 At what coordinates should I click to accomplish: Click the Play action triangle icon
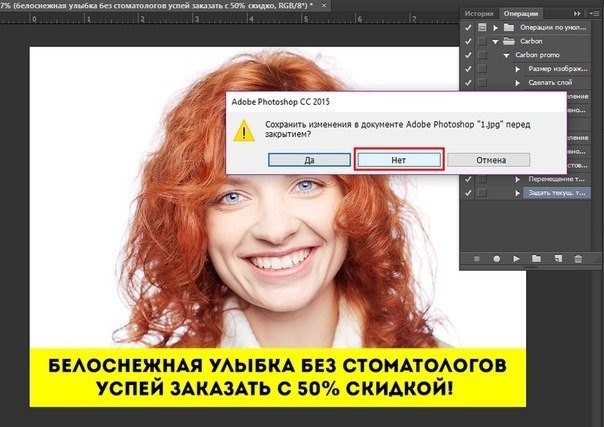tap(516, 259)
